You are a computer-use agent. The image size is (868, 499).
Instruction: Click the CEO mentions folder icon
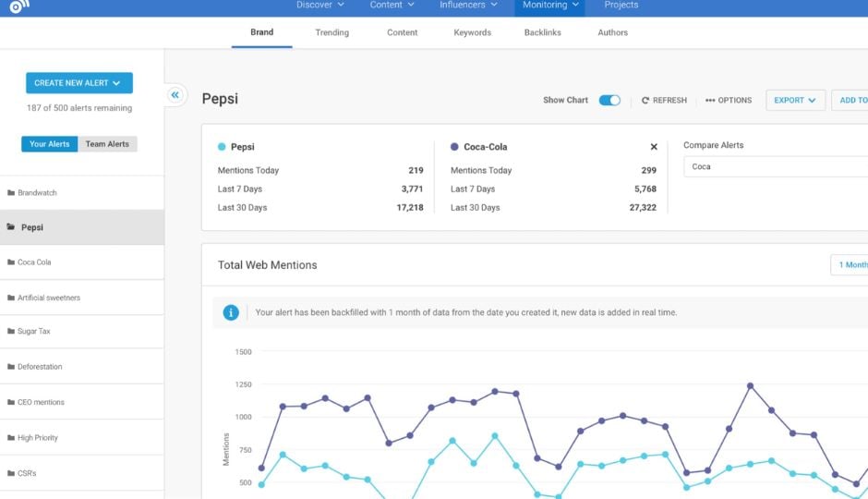click(11, 402)
